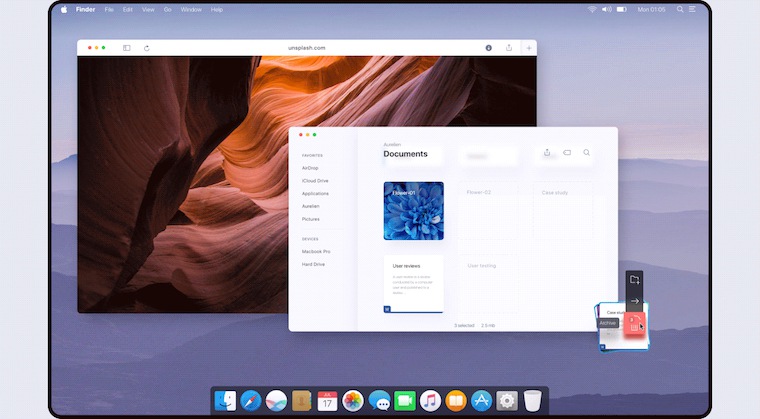The image size is (760, 419).
Task: Open Siri from the Dock
Action: (x=276, y=401)
